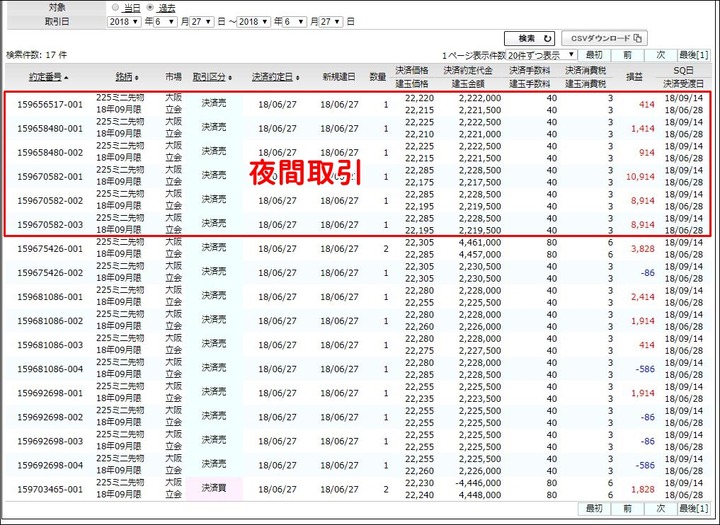Click the CSVダウンロード button
Screen dimensions: 720x525
[x=604, y=39]
